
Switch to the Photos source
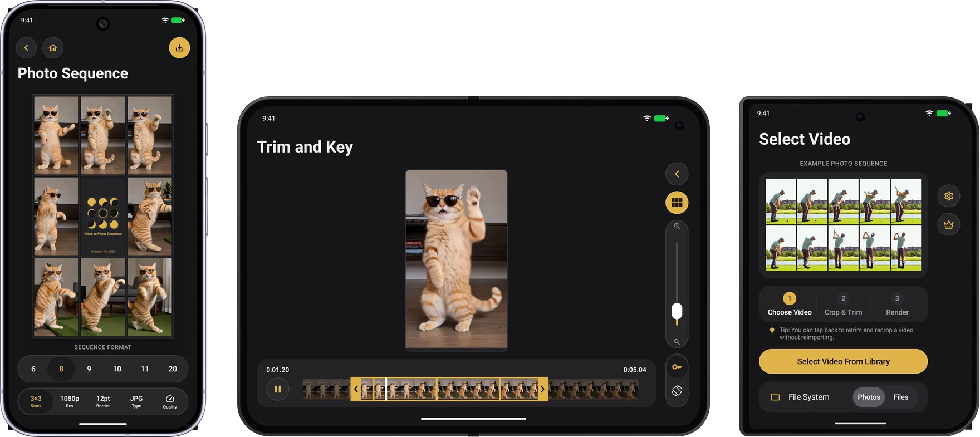869,397
